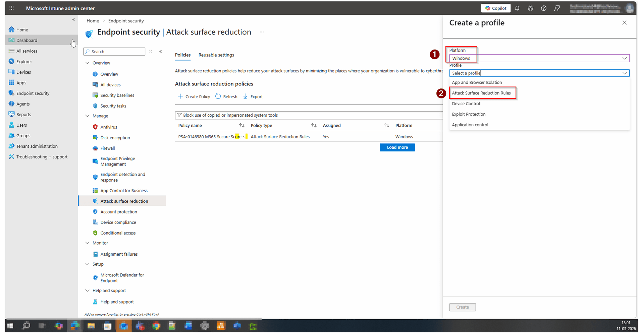Click the Apps grid icon in navigation
Screen dimensions: 644x334
(11, 83)
